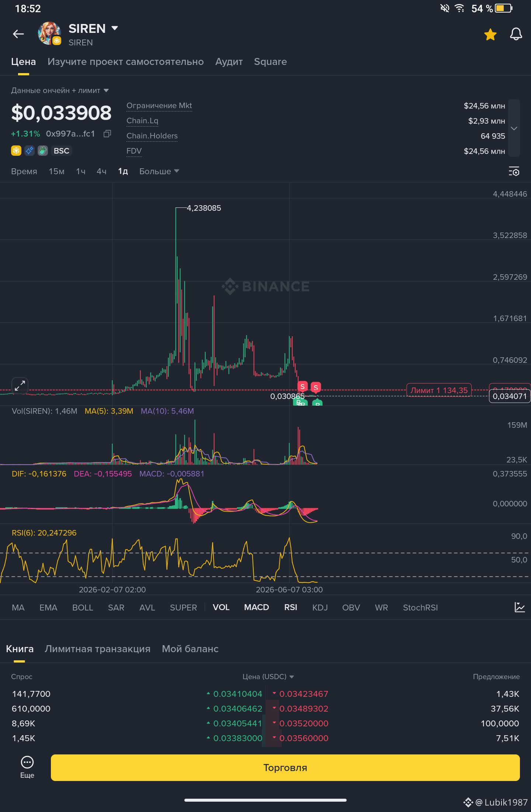Screen dimensions: 531x812
Task: Tap the left red S sell marker
Action: point(302,386)
